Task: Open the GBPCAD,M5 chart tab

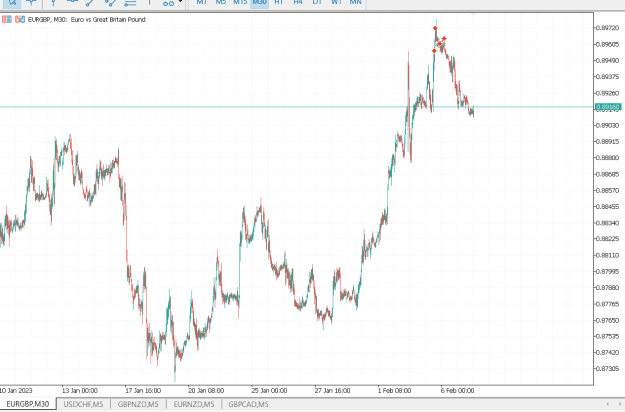Action: click(248, 404)
